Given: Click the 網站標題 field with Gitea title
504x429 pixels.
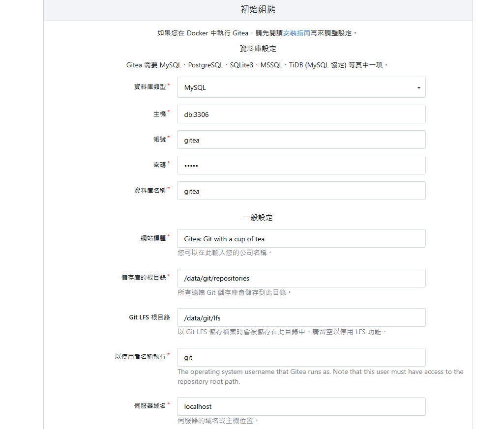Looking at the screenshot, I should tap(301, 238).
